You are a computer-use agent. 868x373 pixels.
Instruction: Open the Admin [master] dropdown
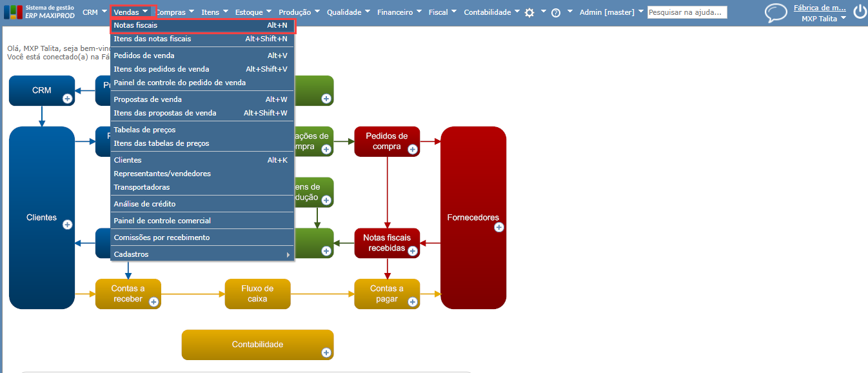click(x=611, y=12)
